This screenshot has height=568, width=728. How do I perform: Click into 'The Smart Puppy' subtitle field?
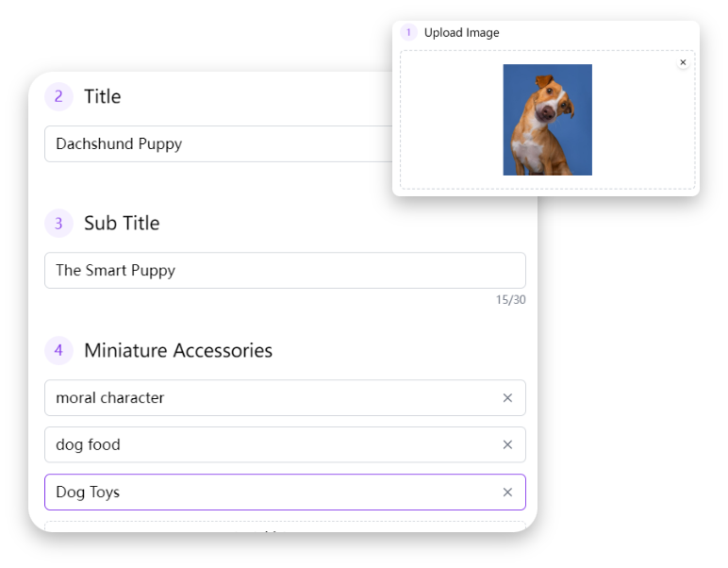(283, 271)
